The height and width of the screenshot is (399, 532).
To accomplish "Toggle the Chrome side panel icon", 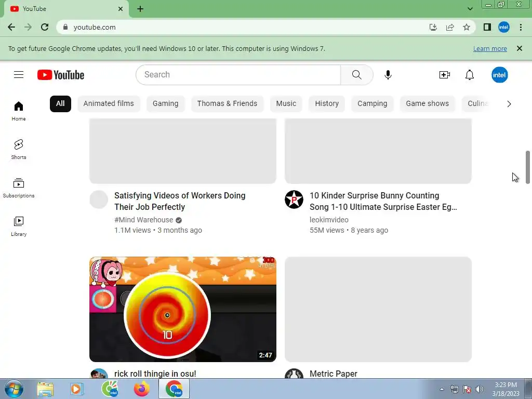I will 487,27.
